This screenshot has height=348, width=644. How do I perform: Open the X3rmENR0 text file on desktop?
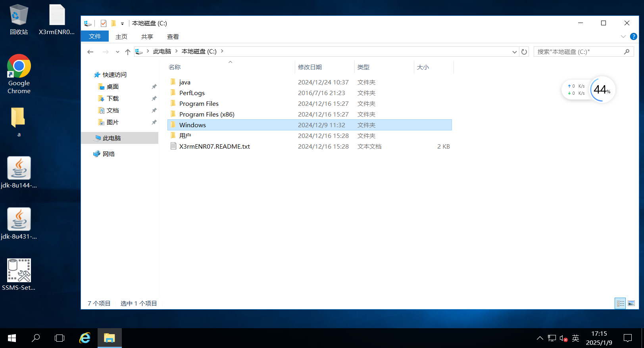tap(57, 20)
